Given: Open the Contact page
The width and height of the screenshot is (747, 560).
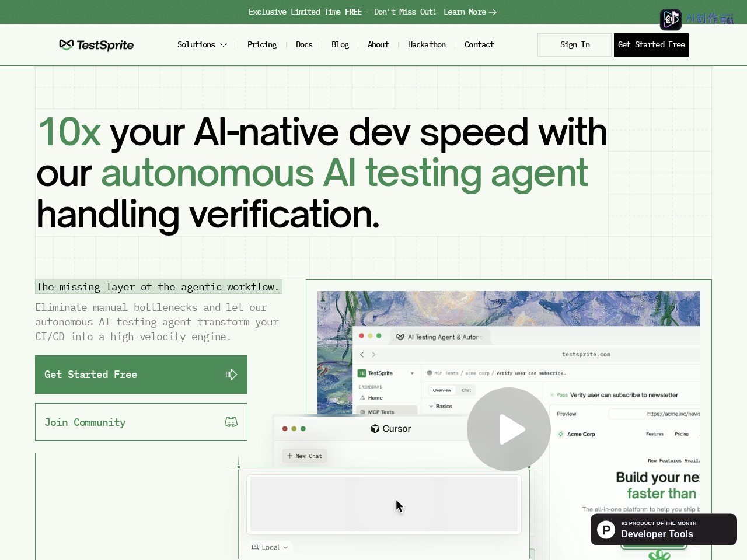Looking at the screenshot, I should (479, 45).
